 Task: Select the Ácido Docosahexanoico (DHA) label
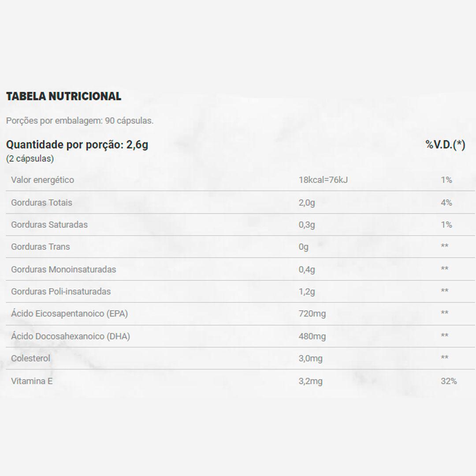coord(71,336)
